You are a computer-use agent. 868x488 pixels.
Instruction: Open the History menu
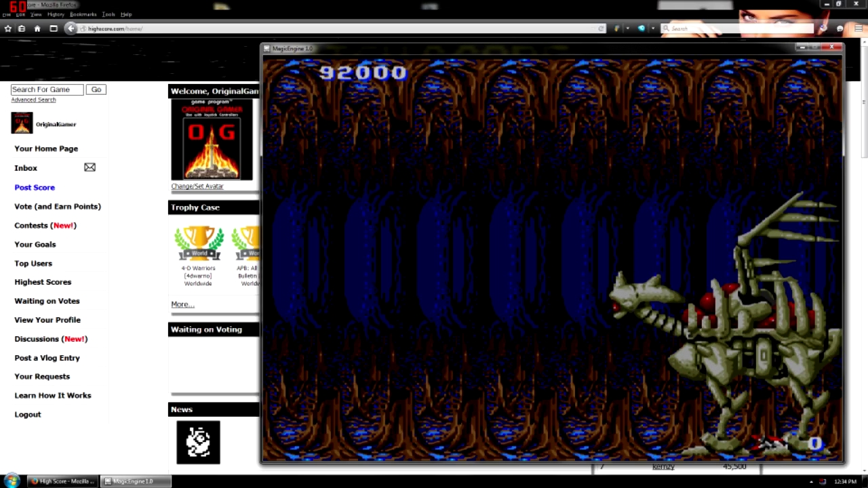coord(56,14)
